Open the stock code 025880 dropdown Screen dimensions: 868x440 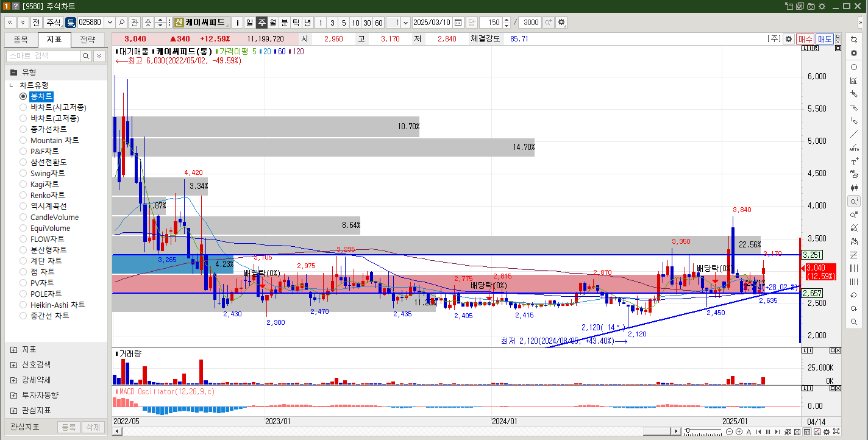pyautogui.click(x=110, y=22)
